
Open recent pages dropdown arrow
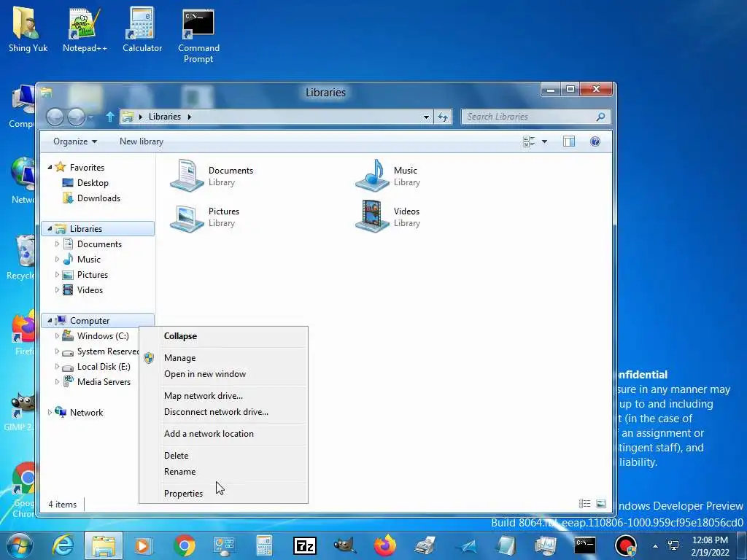(x=91, y=117)
